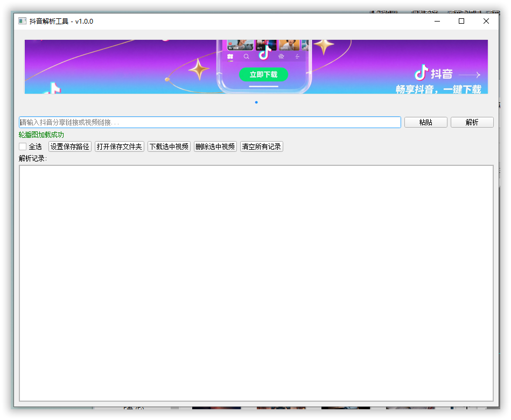
Task: Click the 抖音 logo in the banner
Action: click(x=433, y=73)
